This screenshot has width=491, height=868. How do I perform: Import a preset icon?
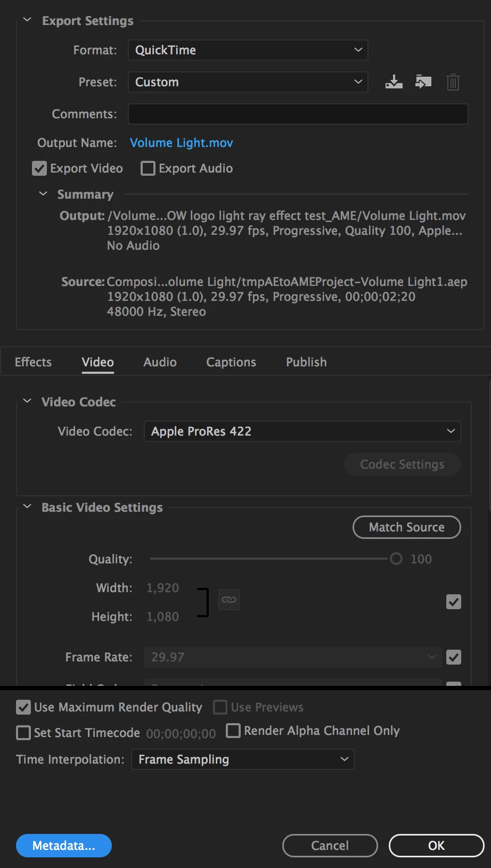(423, 82)
